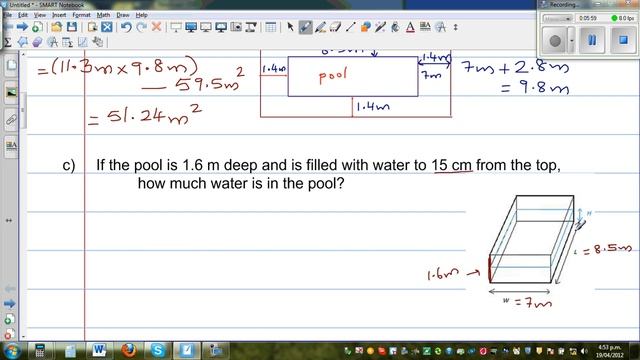Click the sidebar green add page icon
The image size is (640, 360).
pos(9,319)
